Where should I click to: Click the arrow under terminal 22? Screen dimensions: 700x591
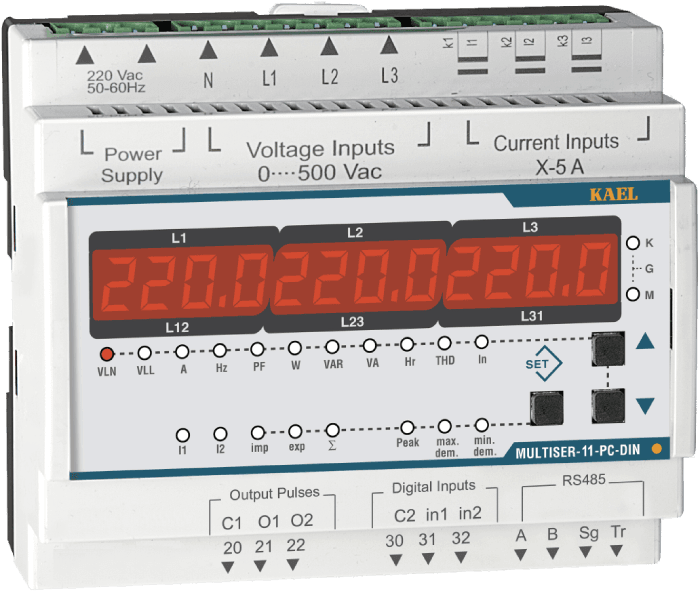pyautogui.click(x=292, y=565)
